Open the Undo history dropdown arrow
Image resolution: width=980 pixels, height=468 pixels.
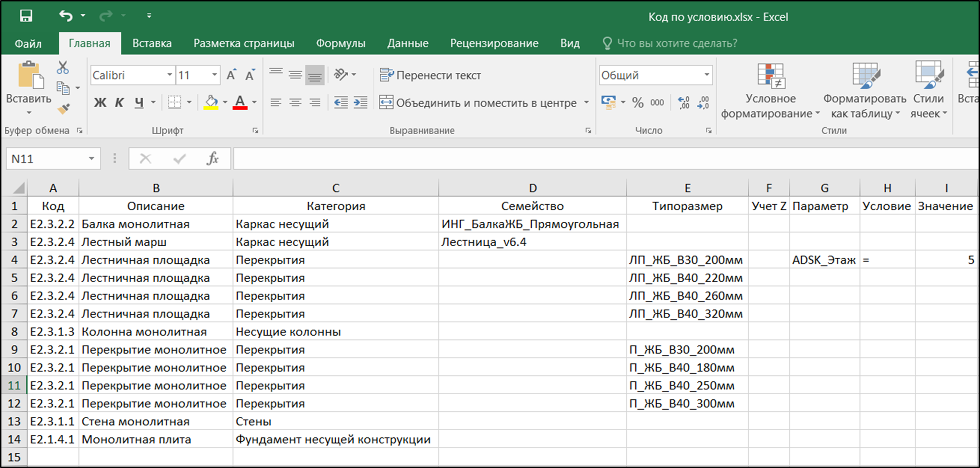pos(83,16)
